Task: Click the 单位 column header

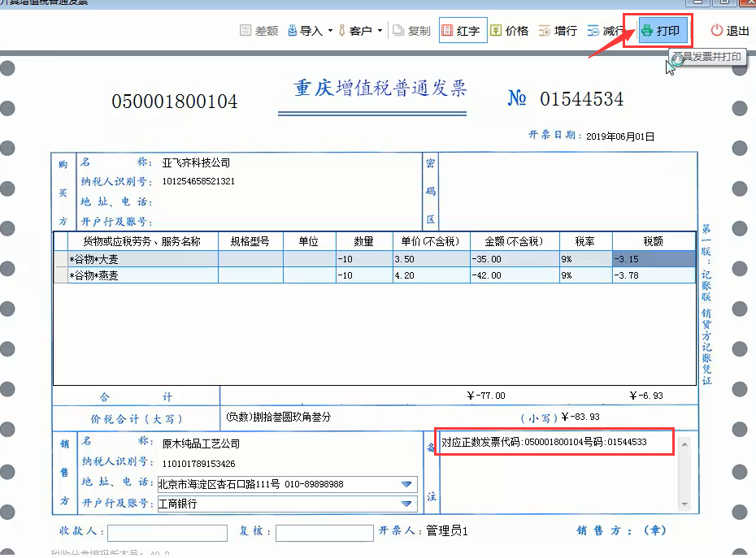Action: (309, 241)
